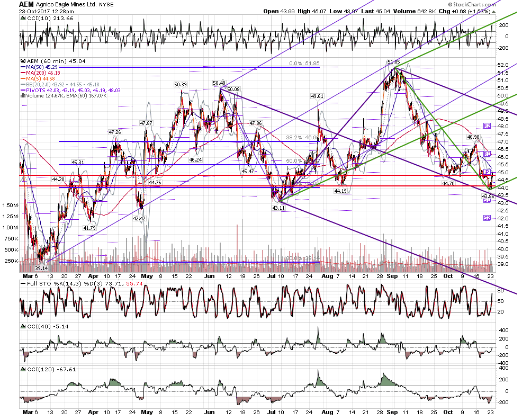Click the 43.11 July low label
Viewport: 522px width, 420px height.
(278, 208)
